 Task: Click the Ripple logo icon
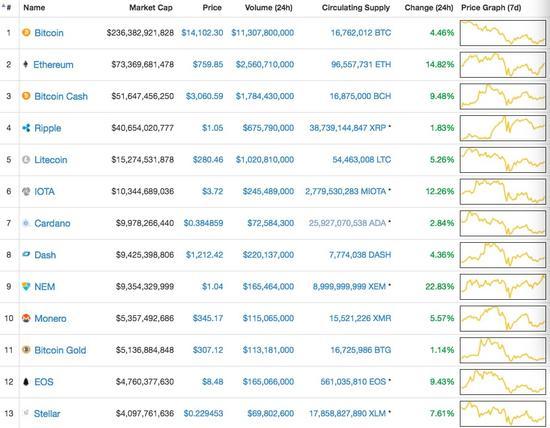pyautogui.click(x=26, y=128)
